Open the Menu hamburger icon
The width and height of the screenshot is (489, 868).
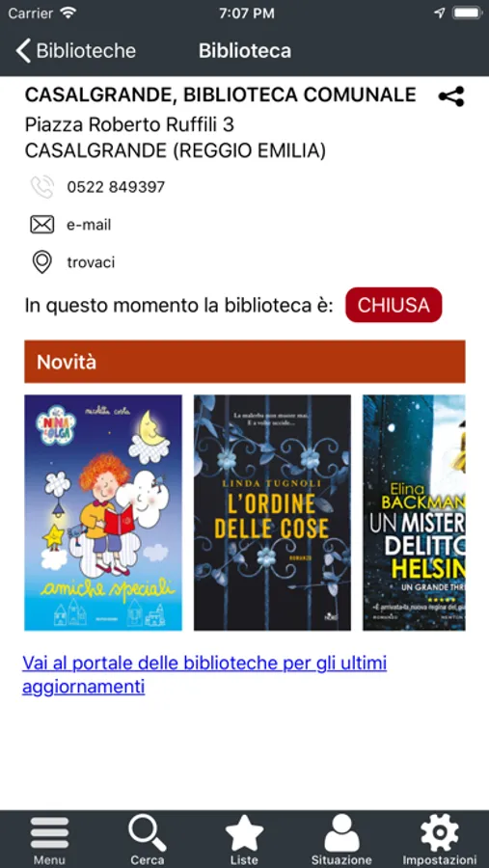click(50, 833)
